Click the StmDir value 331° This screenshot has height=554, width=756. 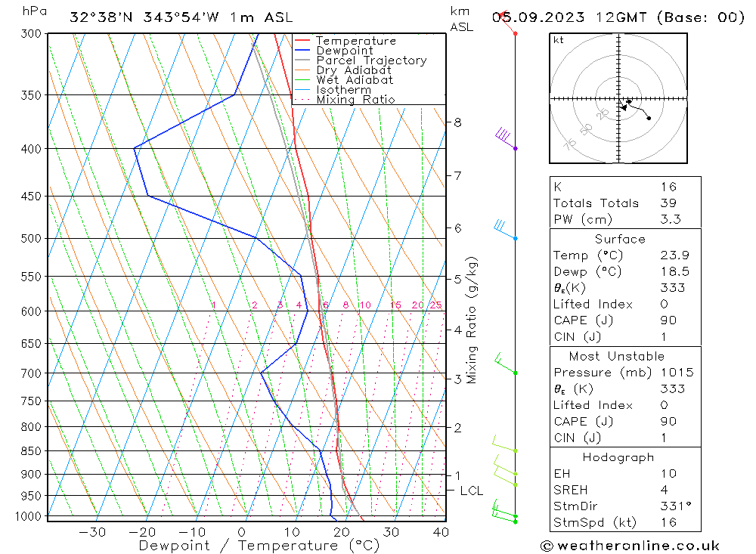tap(675, 506)
